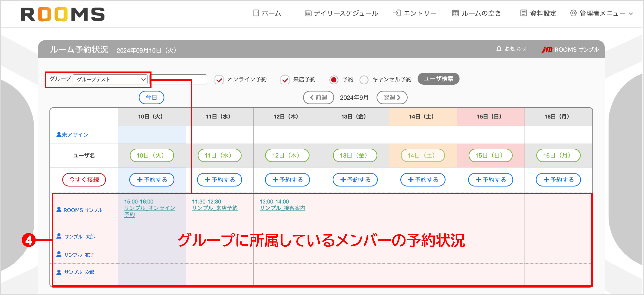
Task: Expand the 管理者メニュー chevron
Action: (x=631, y=14)
